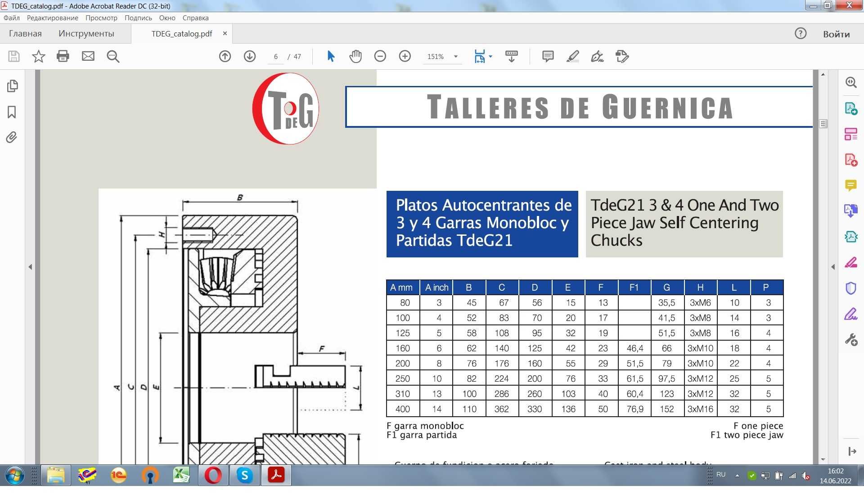Open the Просмотр menu
864x504 pixels.
[x=101, y=18]
